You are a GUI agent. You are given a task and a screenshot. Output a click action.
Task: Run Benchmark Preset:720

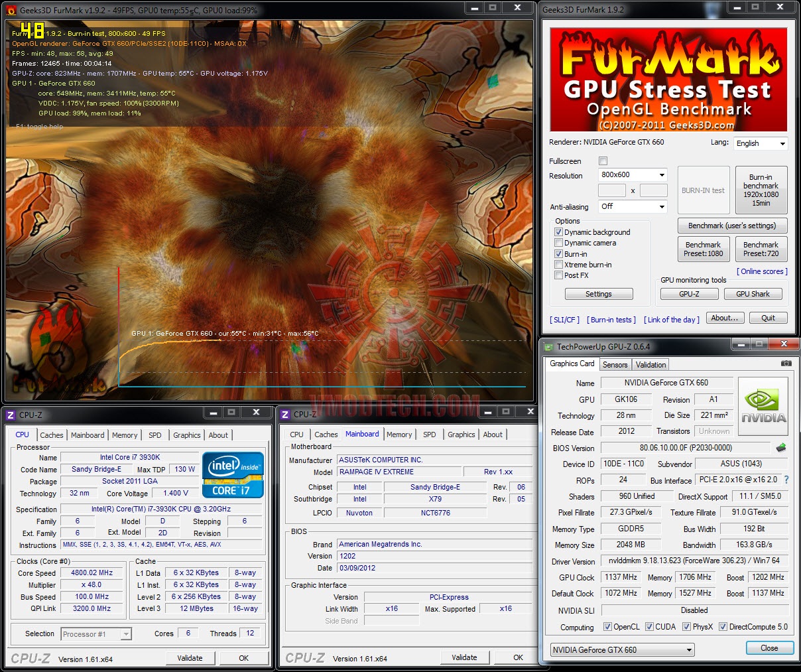[761, 249]
